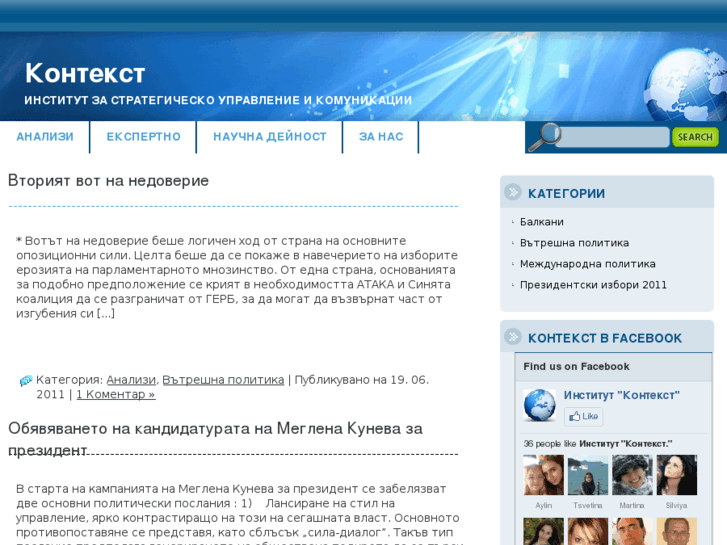Viewport: 727px width, 545px height.
Task: Open the 1 Коментар » link
Action: pos(116,394)
